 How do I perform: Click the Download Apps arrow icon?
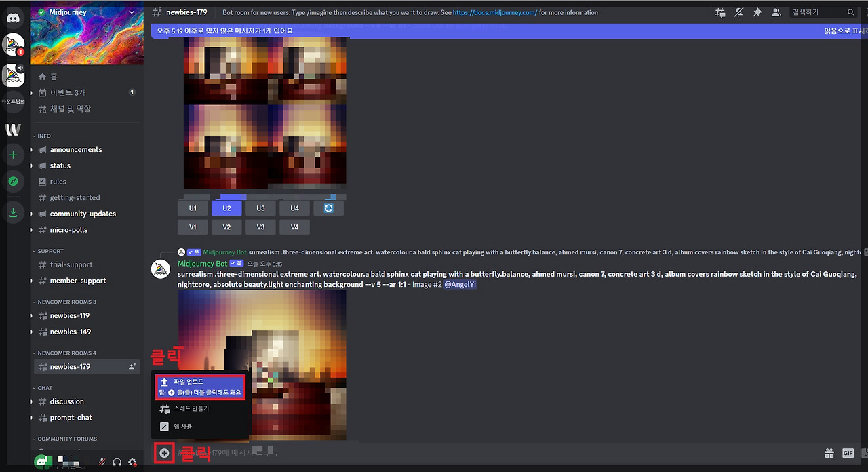pyautogui.click(x=14, y=213)
